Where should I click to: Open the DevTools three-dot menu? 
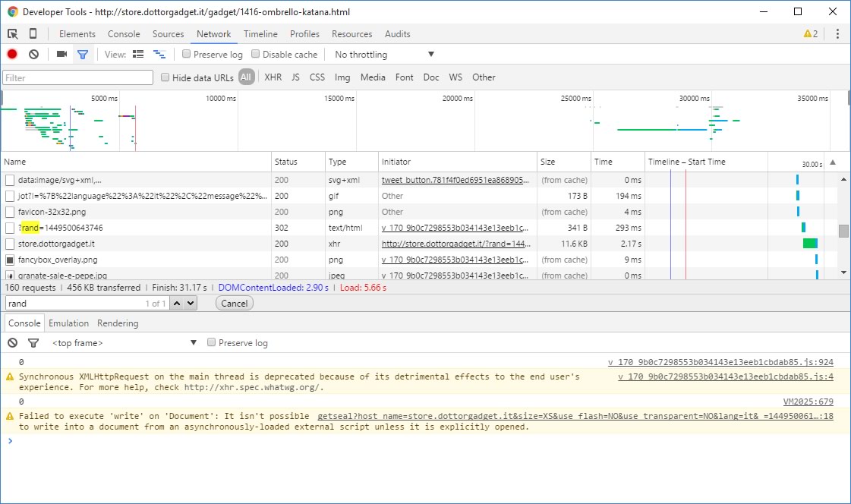[837, 33]
